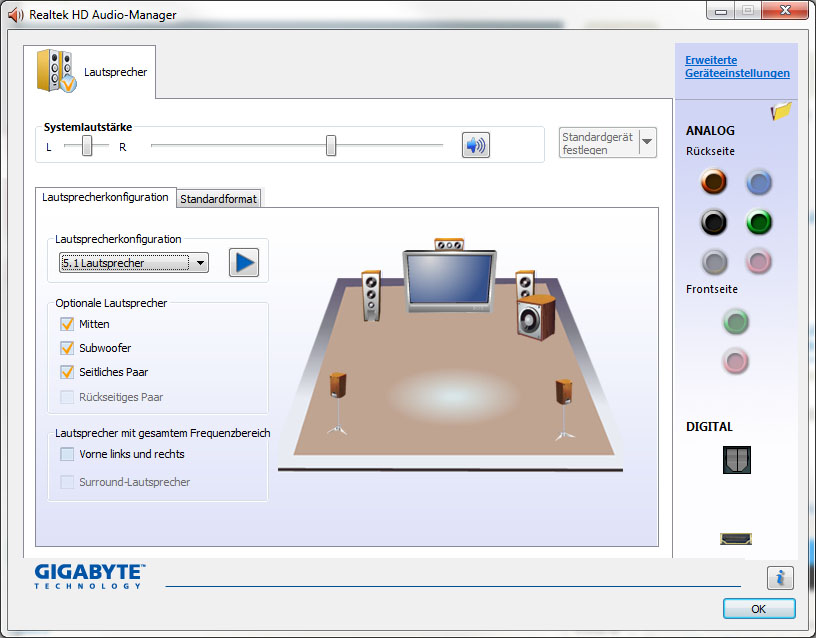Image resolution: width=816 pixels, height=638 pixels.
Task: Click the front right speaker in the room
Action: click(x=525, y=283)
